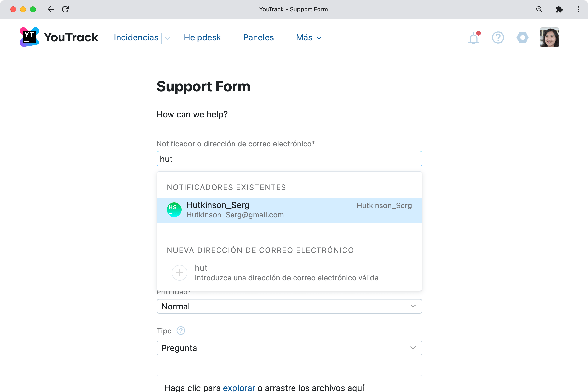Viewport: 588px width, 392px height.
Task: Click the YouTrack logo
Action: (x=58, y=37)
